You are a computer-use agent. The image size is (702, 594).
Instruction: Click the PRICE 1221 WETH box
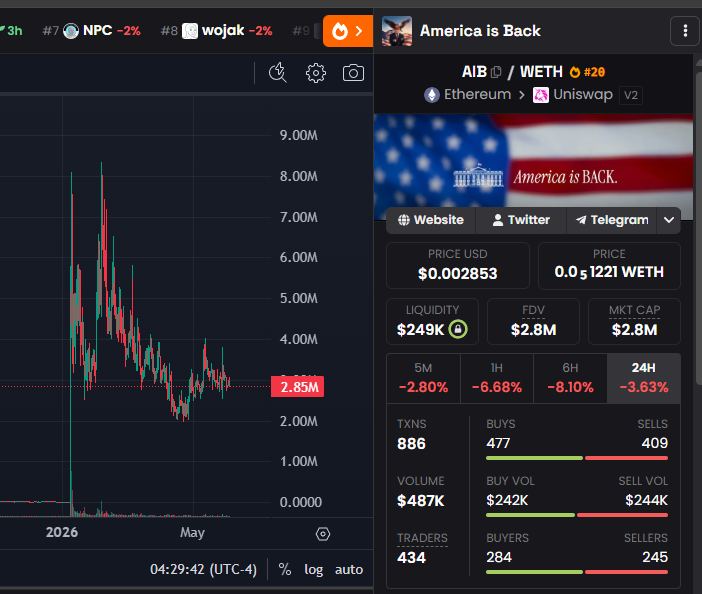(609, 265)
